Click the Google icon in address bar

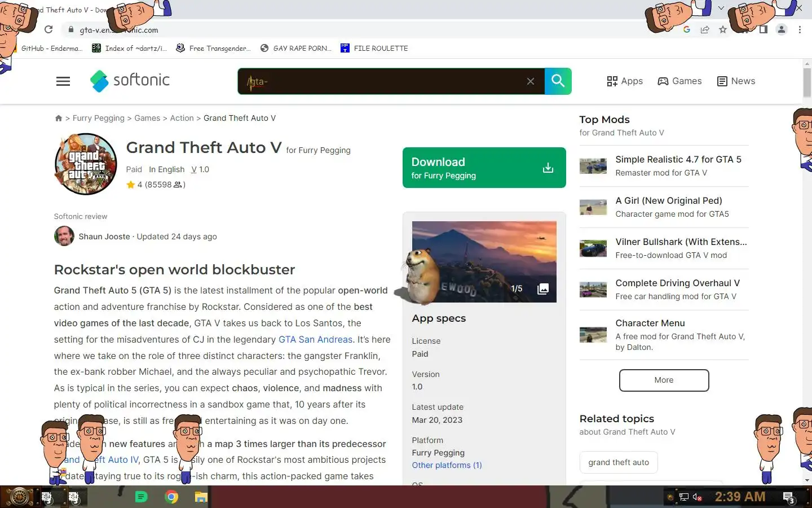[x=686, y=30]
